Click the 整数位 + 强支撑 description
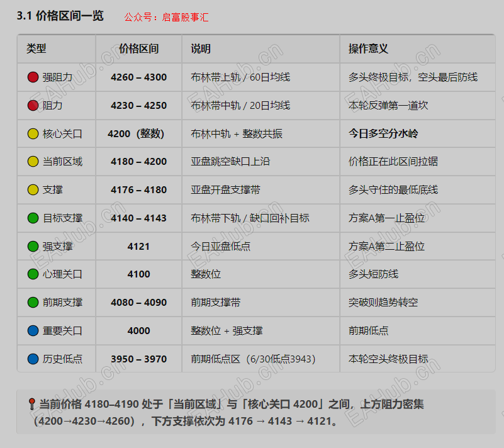The height and width of the screenshot is (448, 504). click(227, 331)
